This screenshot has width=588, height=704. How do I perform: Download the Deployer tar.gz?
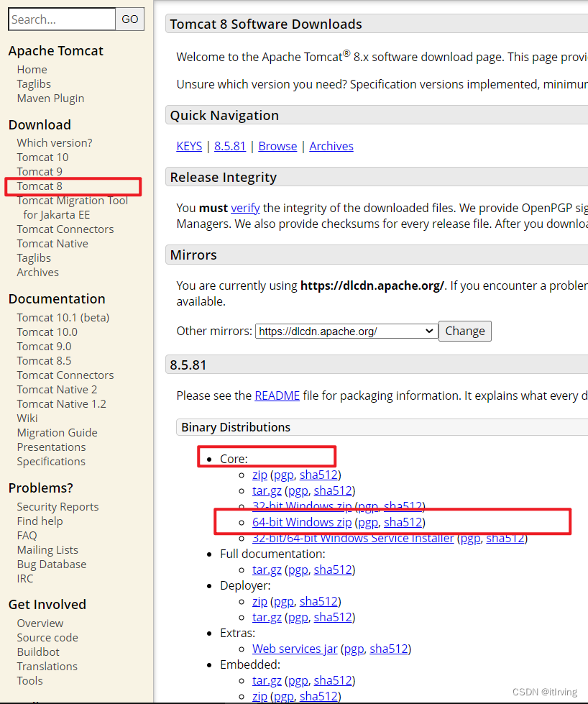[267, 617]
